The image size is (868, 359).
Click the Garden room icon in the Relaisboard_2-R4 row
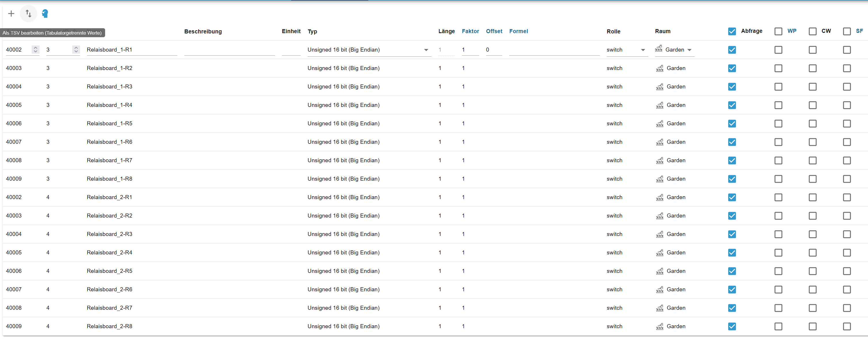click(659, 252)
